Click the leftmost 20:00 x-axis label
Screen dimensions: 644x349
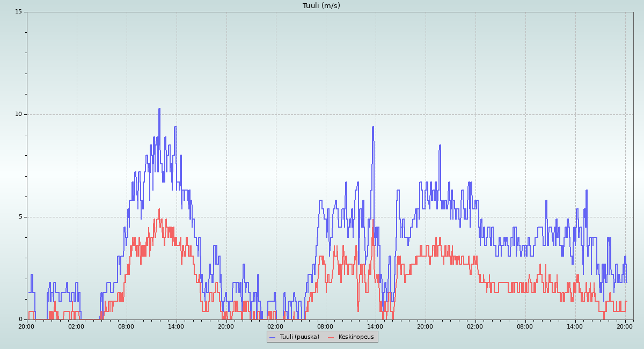click(x=26, y=326)
